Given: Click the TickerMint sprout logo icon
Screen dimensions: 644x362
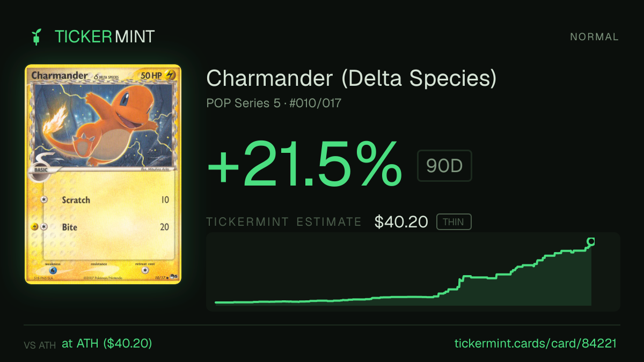Looking at the screenshot, I should (36, 36).
